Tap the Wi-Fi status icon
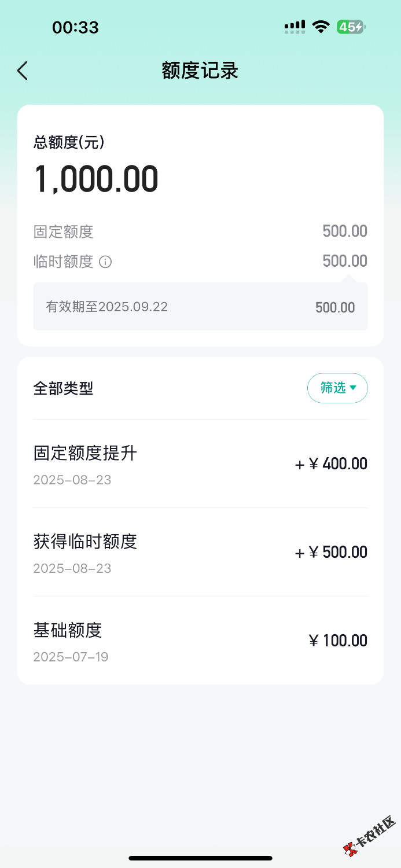 click(320, 27)
